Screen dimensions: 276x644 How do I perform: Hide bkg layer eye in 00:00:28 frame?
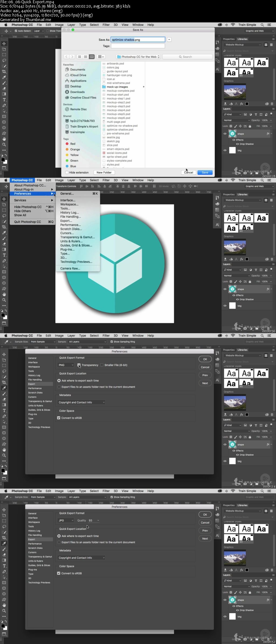coord(225,151)
